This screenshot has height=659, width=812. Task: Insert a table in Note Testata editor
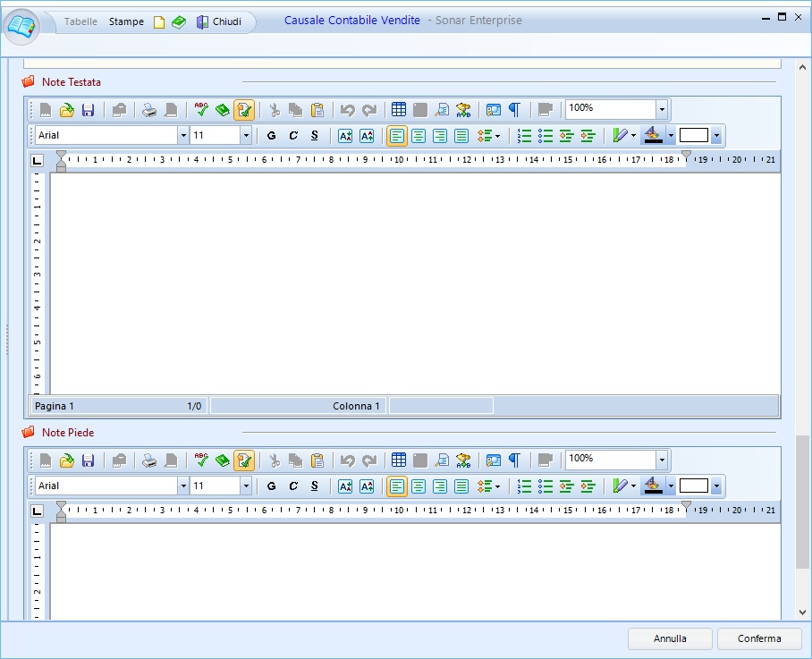(x=399, y=110)
